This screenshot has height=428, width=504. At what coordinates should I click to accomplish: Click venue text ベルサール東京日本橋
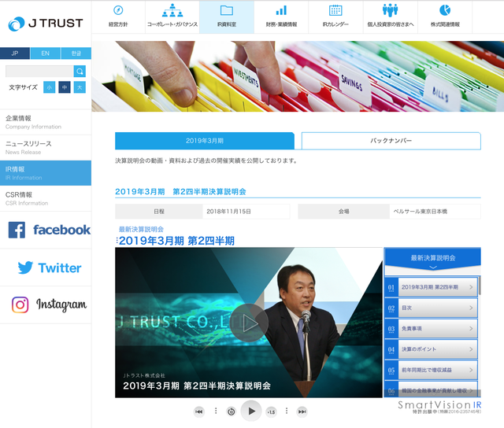coord(420,212)
